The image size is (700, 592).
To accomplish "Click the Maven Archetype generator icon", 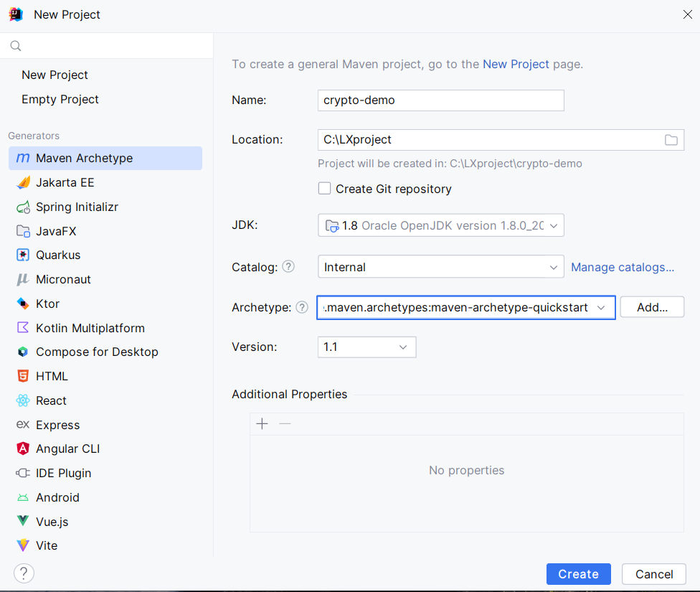I will 23,158.
